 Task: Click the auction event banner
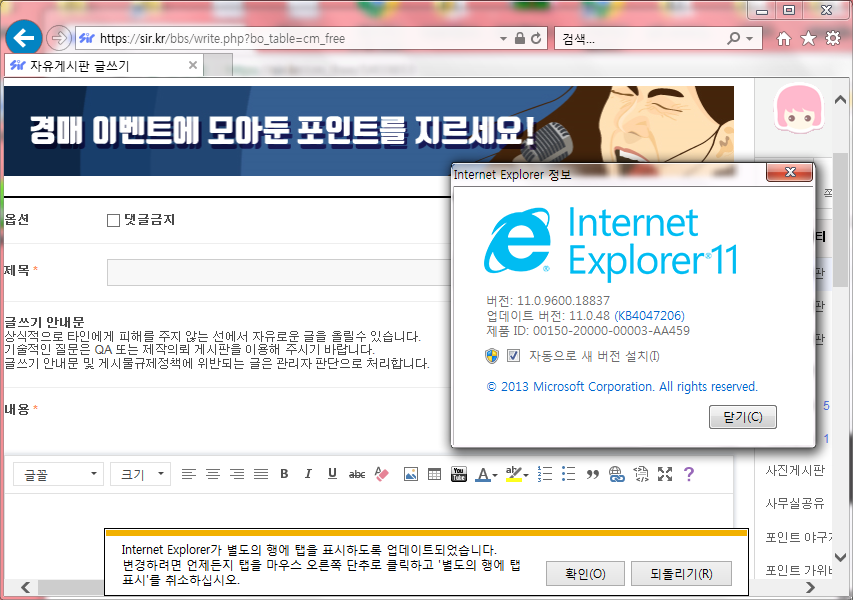tap(369, 131)
